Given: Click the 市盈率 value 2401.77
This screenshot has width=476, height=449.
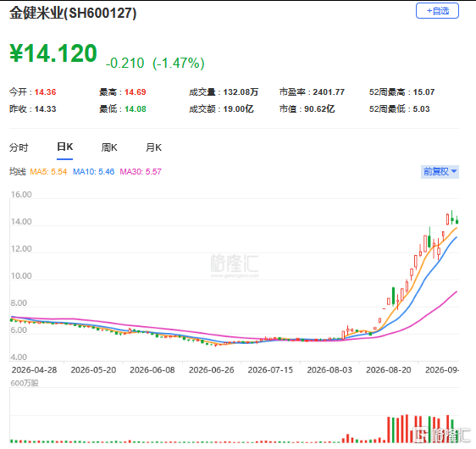Looking at the screenshot, I should pyautogui.click(x=329, y=92).
